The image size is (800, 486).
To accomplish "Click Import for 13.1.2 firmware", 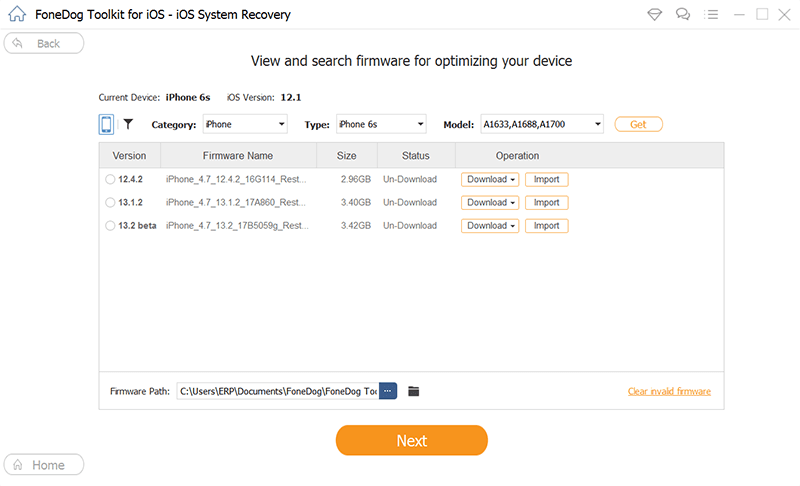I will point(546,202).
